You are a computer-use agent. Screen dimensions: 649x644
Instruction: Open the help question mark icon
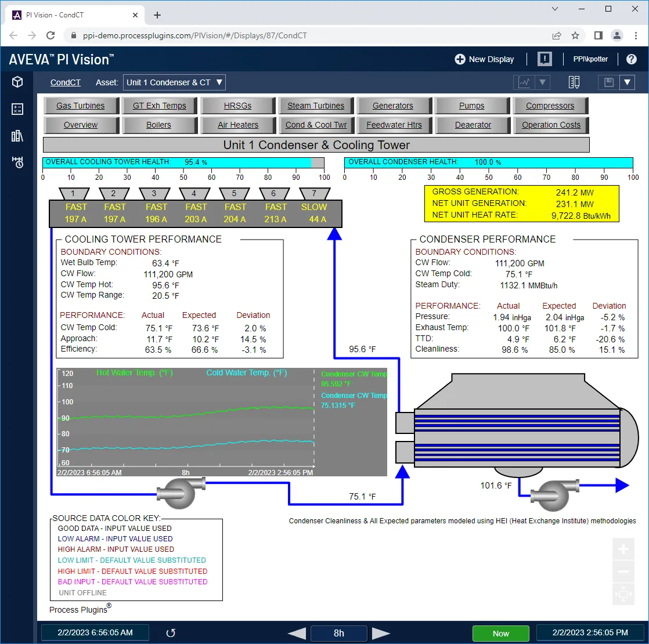pyautogui.click(x=631, y=59)
